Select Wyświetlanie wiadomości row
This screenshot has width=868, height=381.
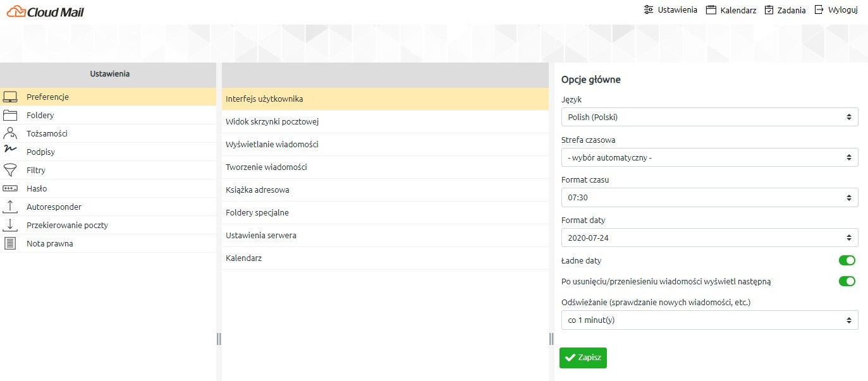pyautogui.click(x=385, y=145)
